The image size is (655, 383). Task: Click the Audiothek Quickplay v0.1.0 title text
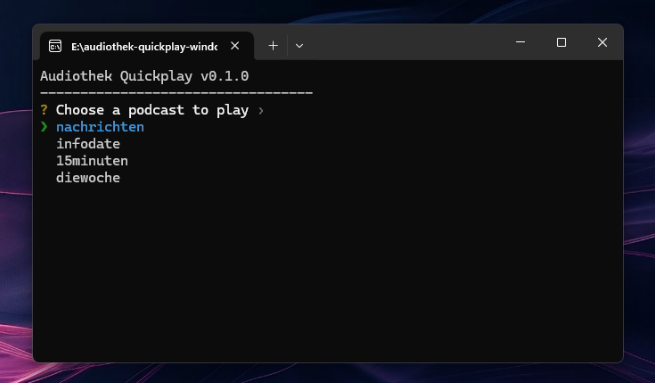click(145, 76)
